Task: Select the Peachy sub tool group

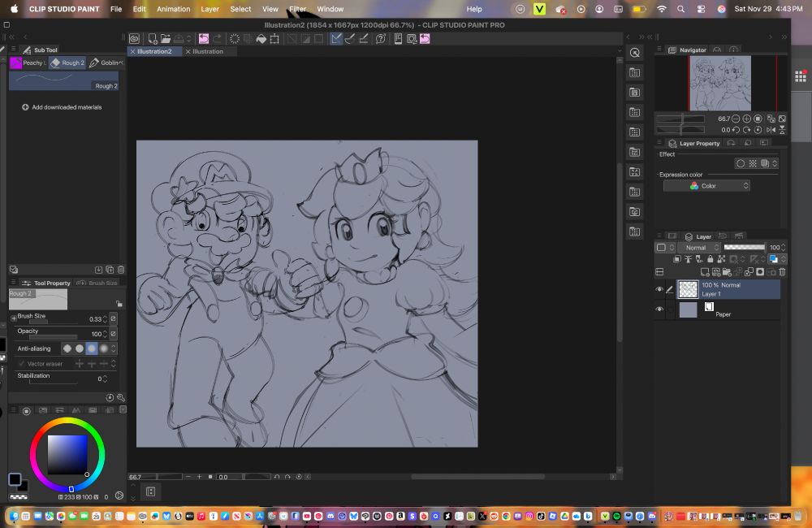Action: 28,63
